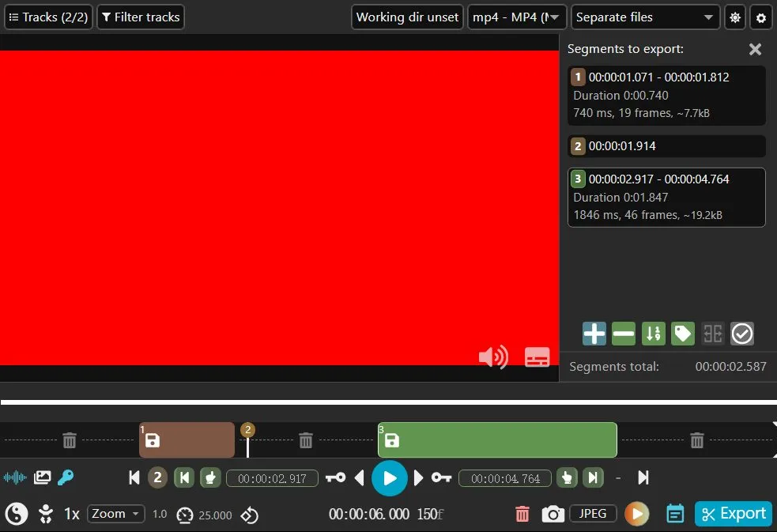Jump to the previous keyframe icon

tap(335, 477)
